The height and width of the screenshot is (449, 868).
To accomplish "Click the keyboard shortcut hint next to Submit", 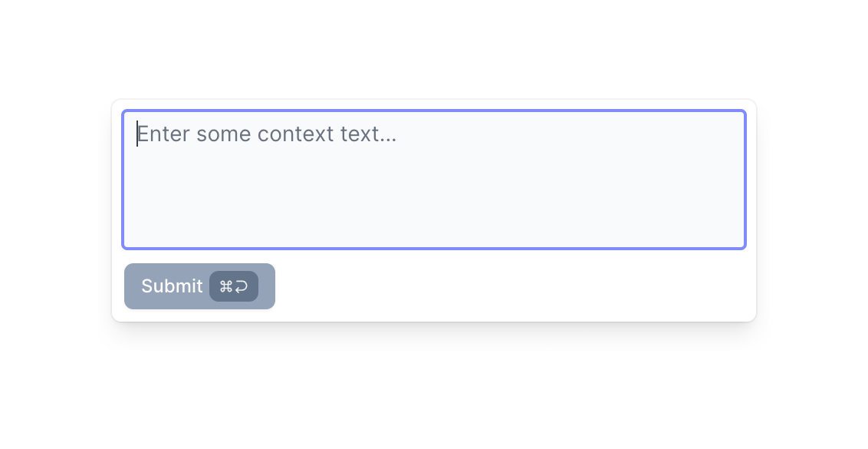I will (234, 286).
